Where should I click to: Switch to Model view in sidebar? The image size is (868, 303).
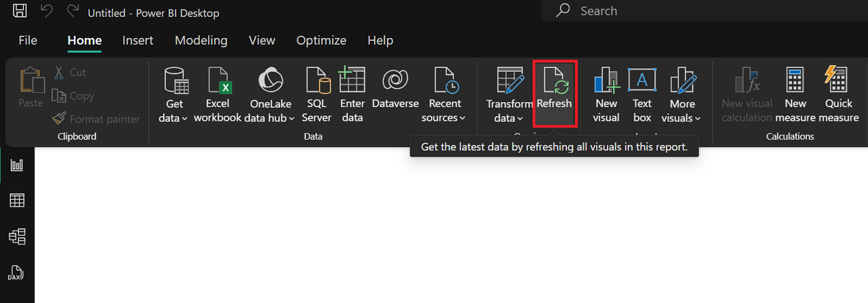point(17,236)
